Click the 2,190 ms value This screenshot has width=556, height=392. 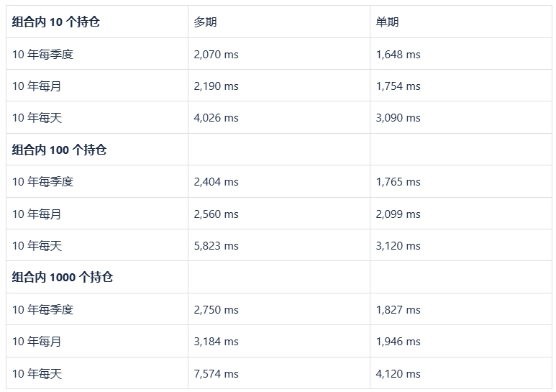[x=216, y=86]
